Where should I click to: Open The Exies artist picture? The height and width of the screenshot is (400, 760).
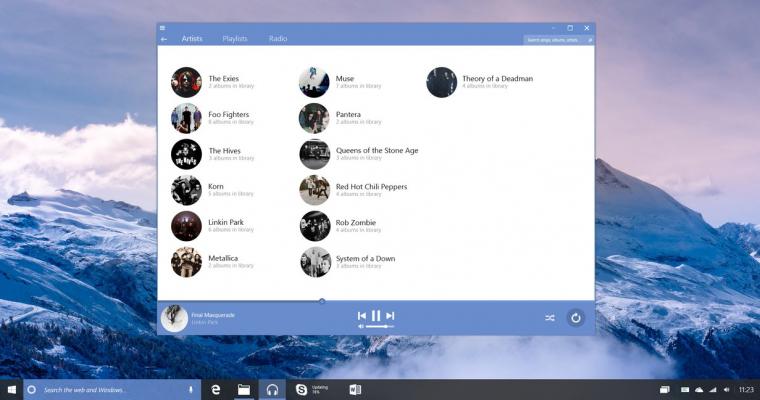pyautogui.click(x=186, y=82)
